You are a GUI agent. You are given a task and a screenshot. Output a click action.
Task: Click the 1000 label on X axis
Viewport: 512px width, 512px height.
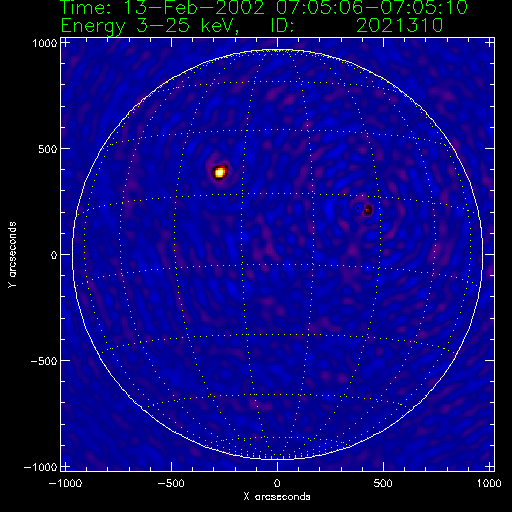489,483
